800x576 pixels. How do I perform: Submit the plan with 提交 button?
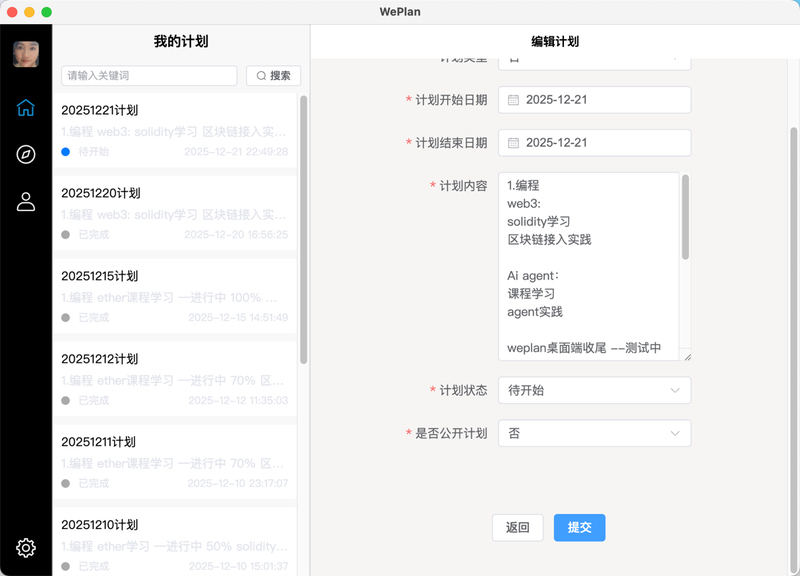point(579,527)
